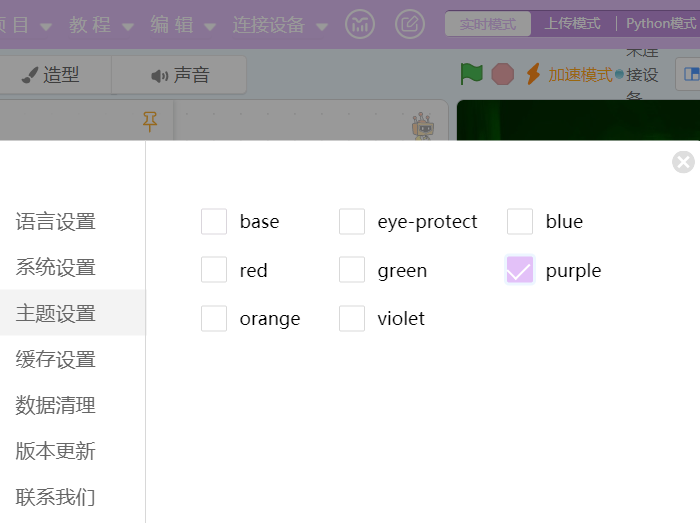Click the red stop icon
The image size is (700, 523).
coord(503,74)
